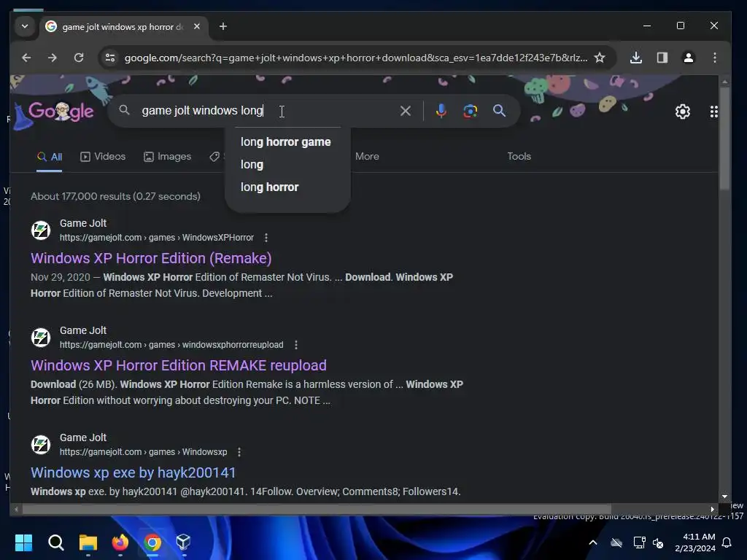Screen dimensions: 747x560
Task: Toggle Chrome side panel icon
Action: pos(662,58)
